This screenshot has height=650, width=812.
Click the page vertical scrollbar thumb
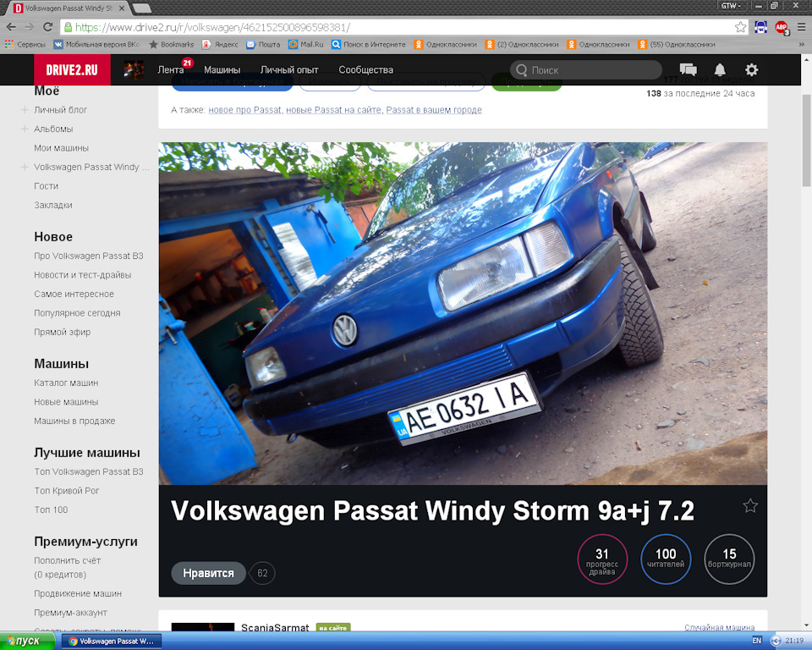click(x=806, y=140)
